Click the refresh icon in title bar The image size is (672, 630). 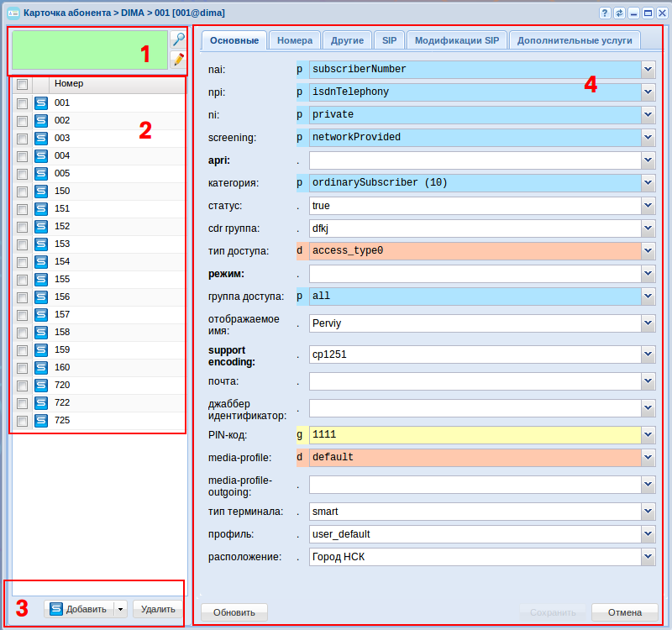pyautogui.click(x=619, y=13)
